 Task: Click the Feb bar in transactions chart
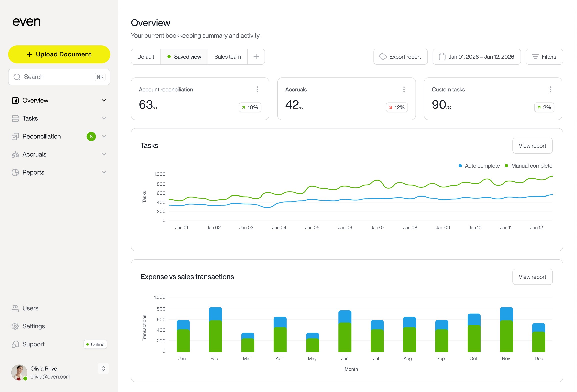pyautogui.click(x=215, y=329)
